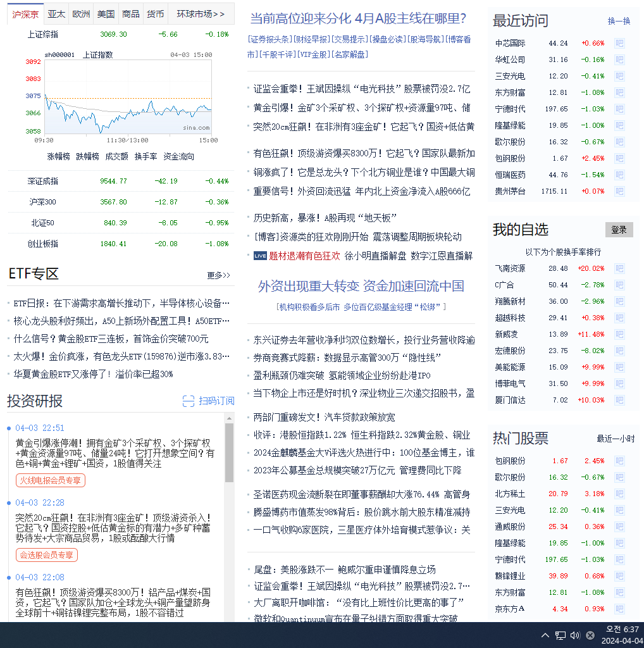Open headline 当前高位迎来分化 4月A股主线在哪里?

[358, 18]
